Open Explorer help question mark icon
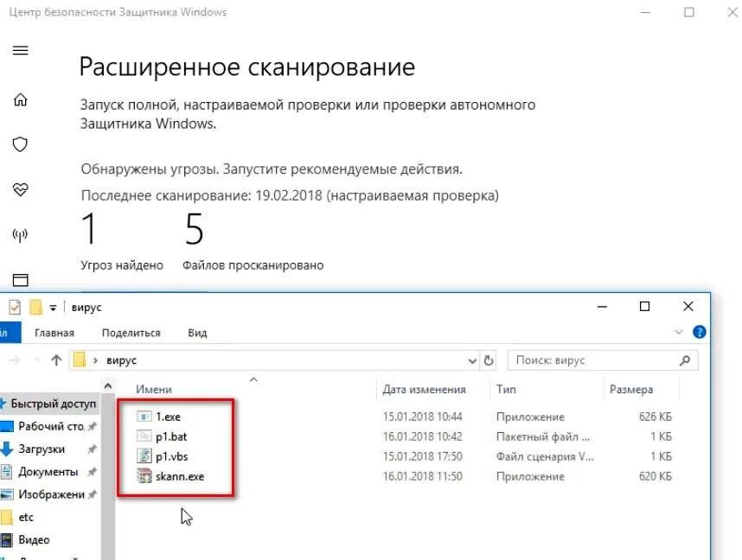742x560 pixels. tap(699, 332)
